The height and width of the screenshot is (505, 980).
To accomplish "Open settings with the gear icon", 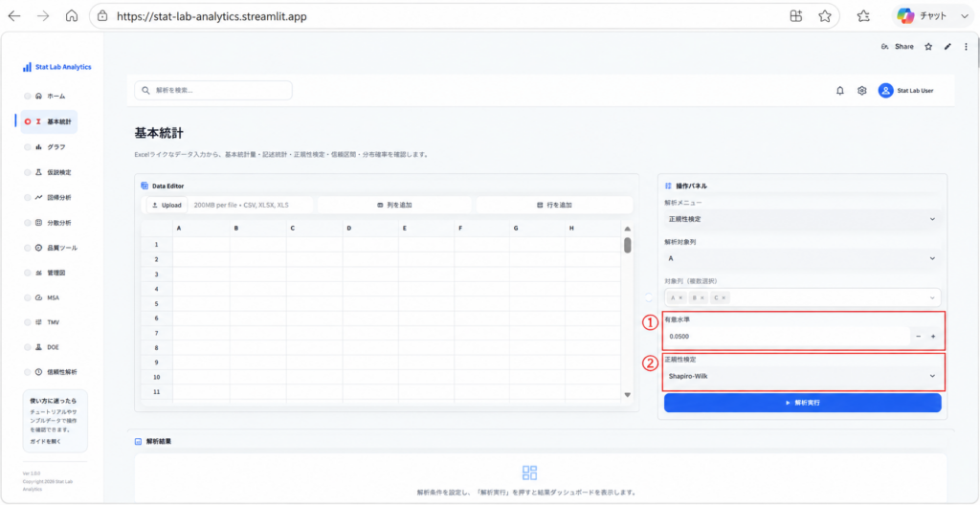I will (x=862, y=91).
